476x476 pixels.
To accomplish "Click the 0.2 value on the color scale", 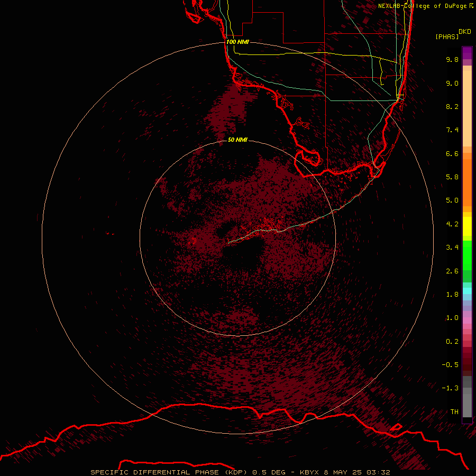I will coord(452,342).
